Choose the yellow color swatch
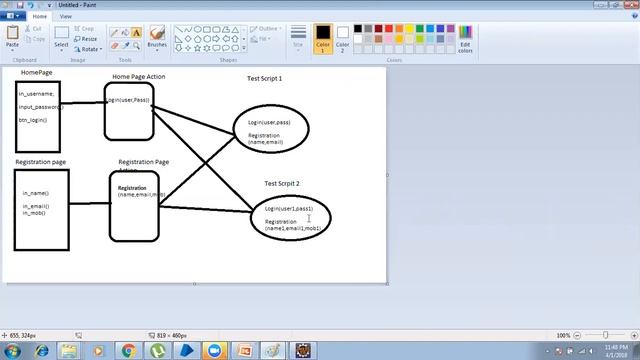This screenshot has height=360, width=640. (409, 29)
